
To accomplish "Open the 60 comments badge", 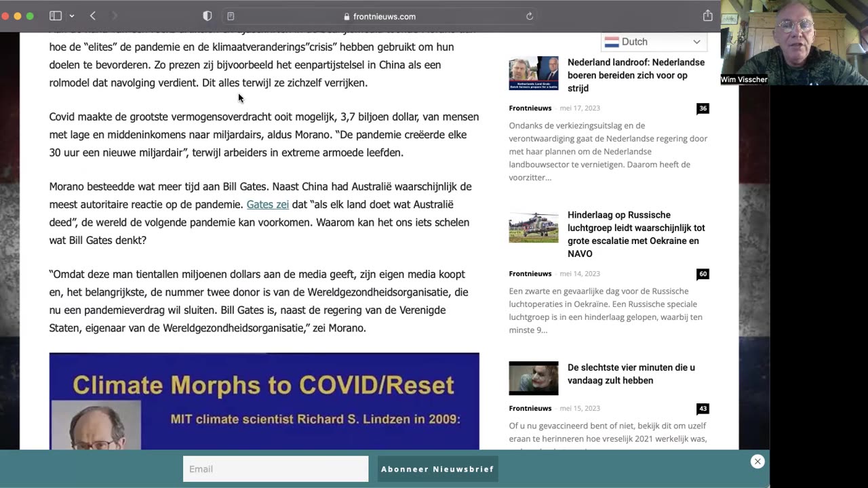I will coord(703,274).
